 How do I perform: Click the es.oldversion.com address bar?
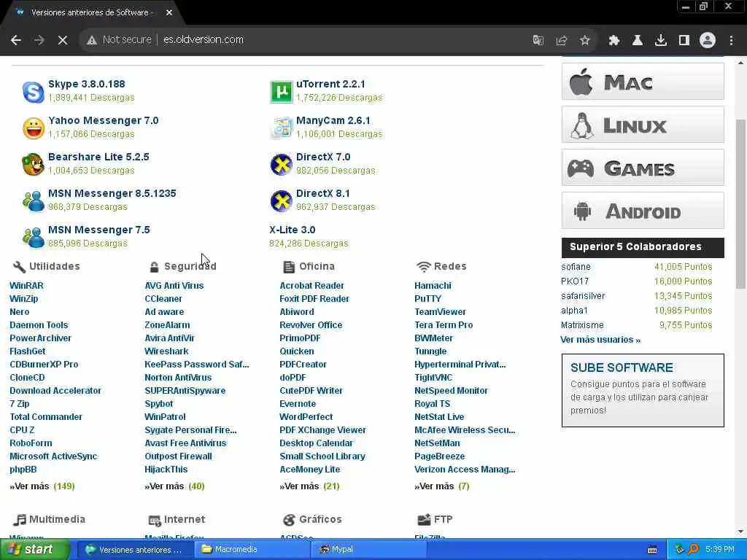pyautogui.click(x=204, y=40)
